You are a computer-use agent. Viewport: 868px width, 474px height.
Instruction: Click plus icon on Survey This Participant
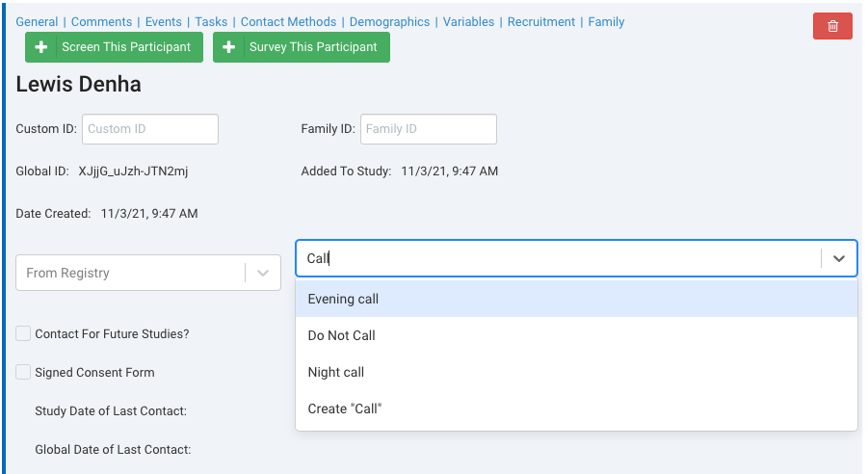tap(229, 47)
